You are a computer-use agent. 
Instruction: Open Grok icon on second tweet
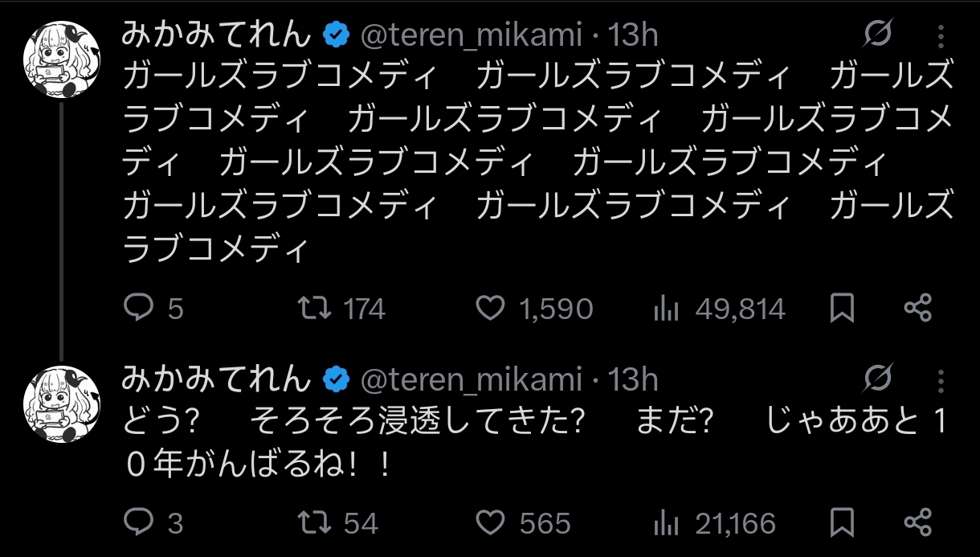coord(879,379)
